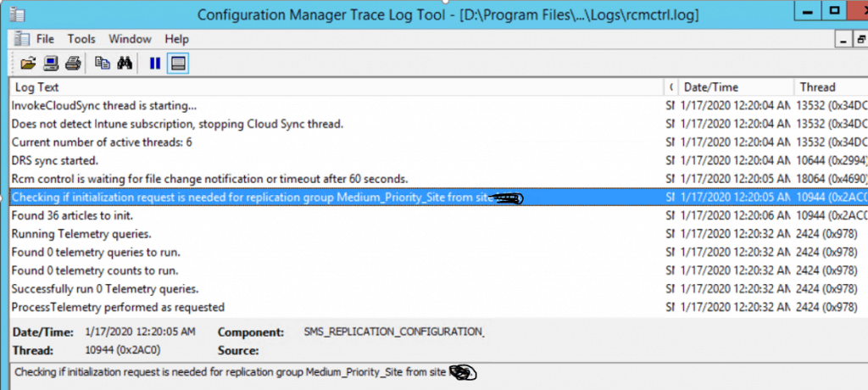Screen dimensions: 868x390
Task: Select row 'Running Telemetry queries.'
Action: (438, 234)
